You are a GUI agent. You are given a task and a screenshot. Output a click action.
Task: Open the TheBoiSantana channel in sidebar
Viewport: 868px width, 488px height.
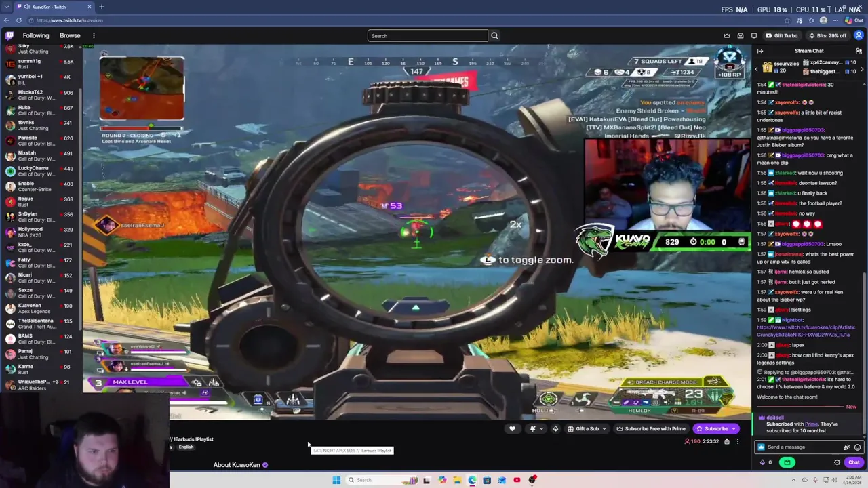pos(41,323)
